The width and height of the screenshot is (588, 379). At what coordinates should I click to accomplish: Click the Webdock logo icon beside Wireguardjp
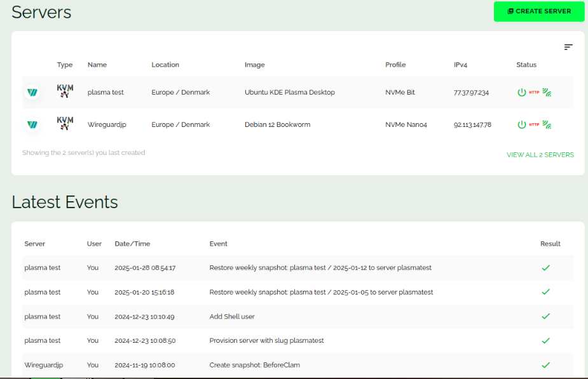(32, 124)
